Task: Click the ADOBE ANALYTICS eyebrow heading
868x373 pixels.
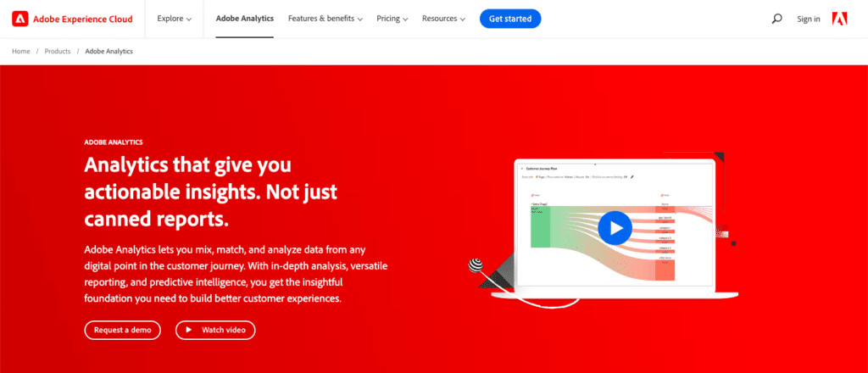Action: click(114, 142)
